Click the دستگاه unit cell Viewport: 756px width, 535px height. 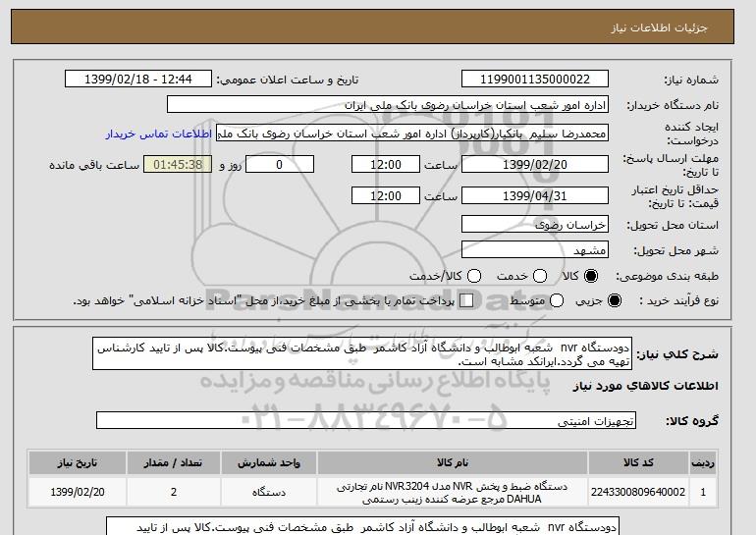click(269, 492)
